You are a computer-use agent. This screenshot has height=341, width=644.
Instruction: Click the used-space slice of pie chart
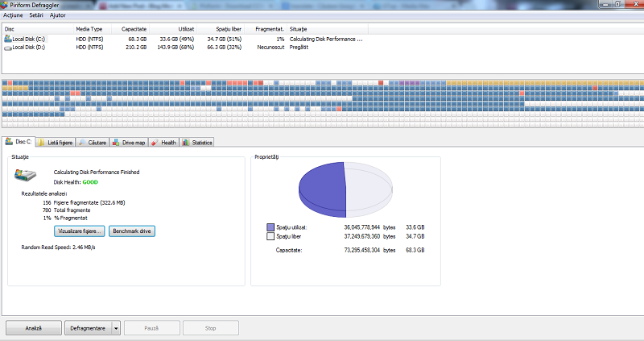point(323,189)
